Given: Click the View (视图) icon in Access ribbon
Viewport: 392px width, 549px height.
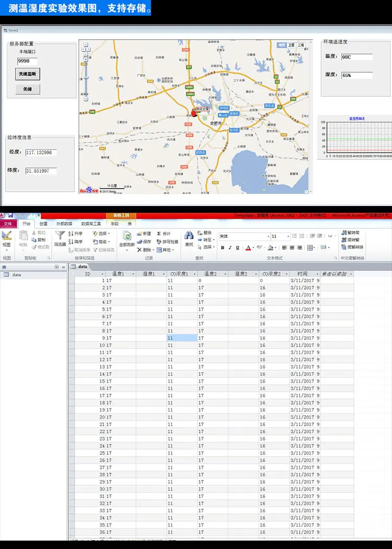Looking at the screenshot, I should (6, 236).
